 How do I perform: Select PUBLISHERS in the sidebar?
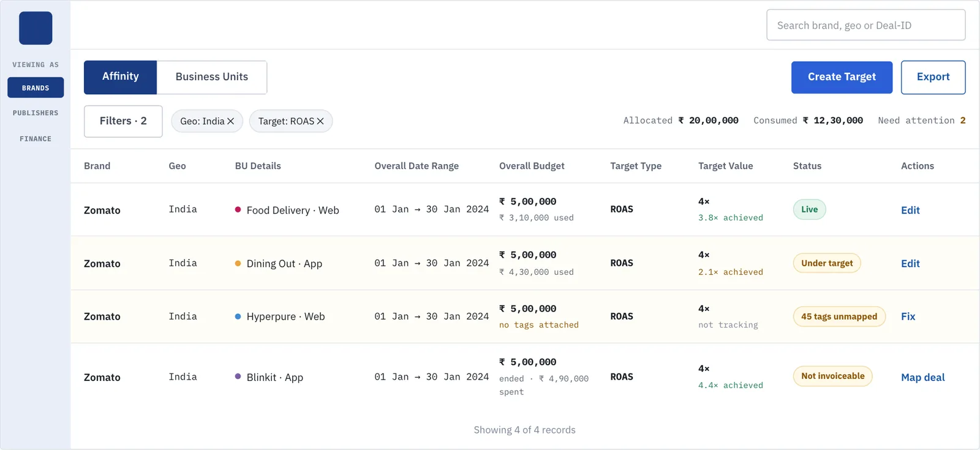(x=36, y=113)
